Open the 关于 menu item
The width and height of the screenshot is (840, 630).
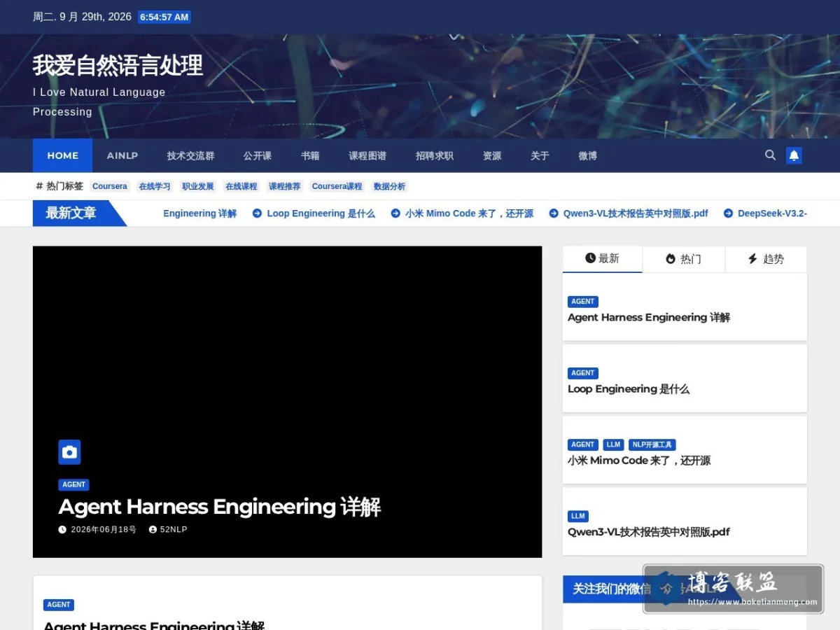click(x=540, y=155)
